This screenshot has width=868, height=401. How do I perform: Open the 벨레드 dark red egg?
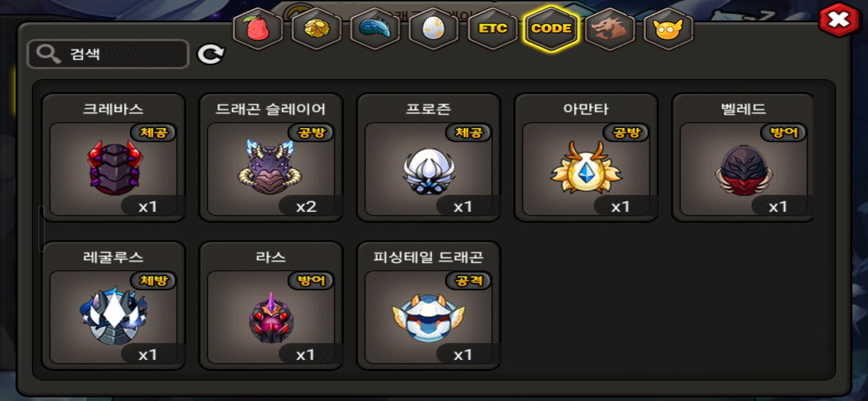[743, 157]
